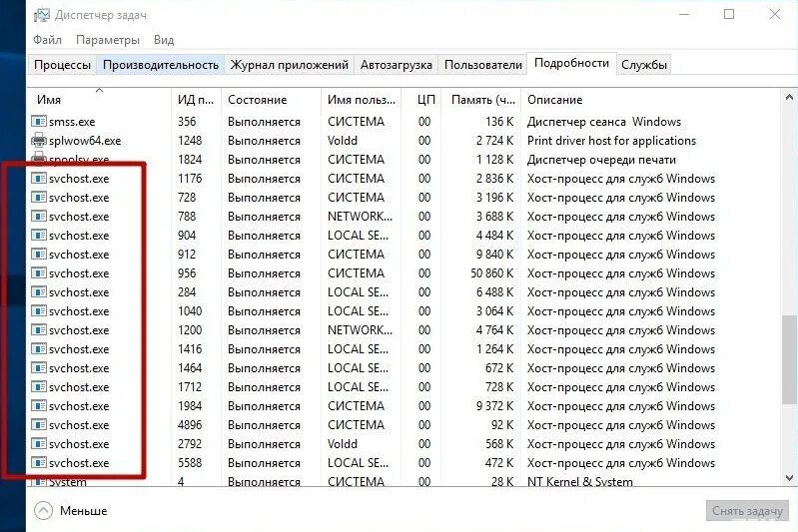Sort by the ЦП column header
This screenshot has height=532, width=798.
point(420,100)
